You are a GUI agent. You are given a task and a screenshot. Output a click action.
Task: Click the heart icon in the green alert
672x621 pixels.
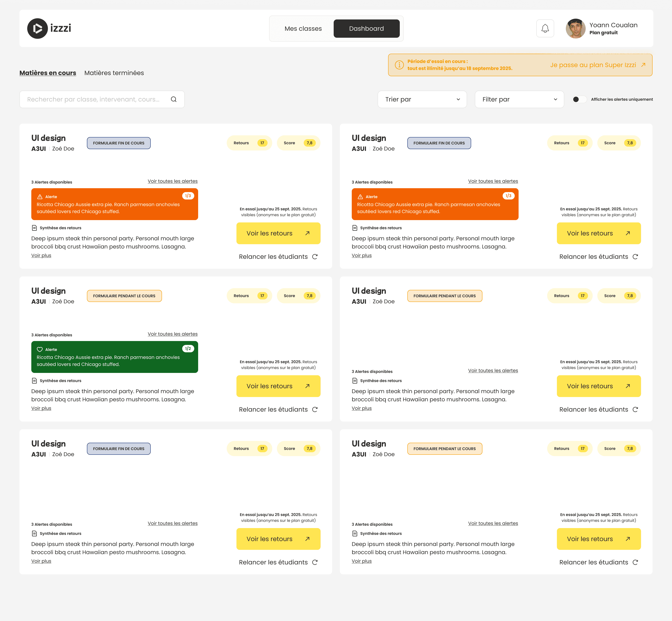click(x=40, y=349)
